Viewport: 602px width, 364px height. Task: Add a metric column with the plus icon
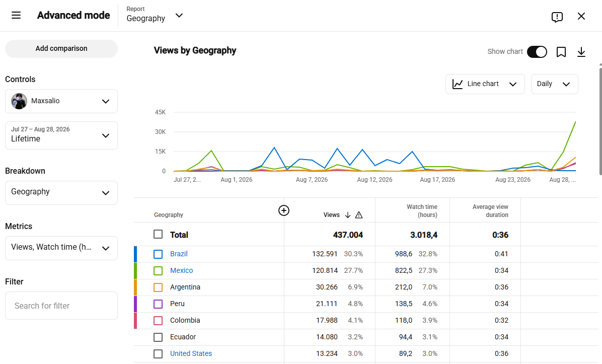point(284,210)
